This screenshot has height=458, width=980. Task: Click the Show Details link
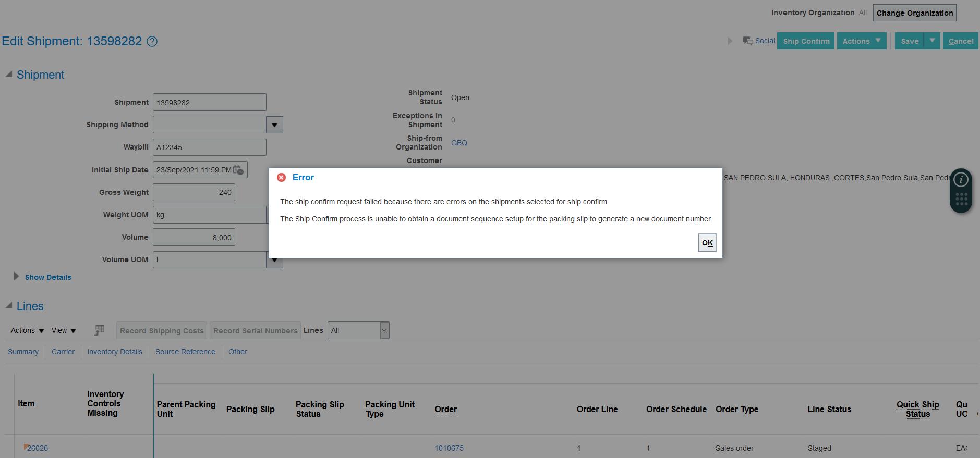click(x=48, y=277)
